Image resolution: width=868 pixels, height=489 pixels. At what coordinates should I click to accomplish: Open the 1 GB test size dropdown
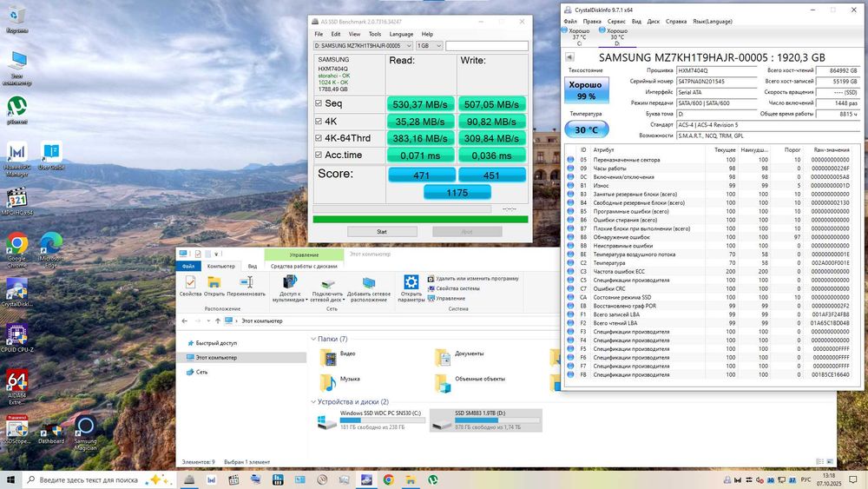tap(429, 45)
